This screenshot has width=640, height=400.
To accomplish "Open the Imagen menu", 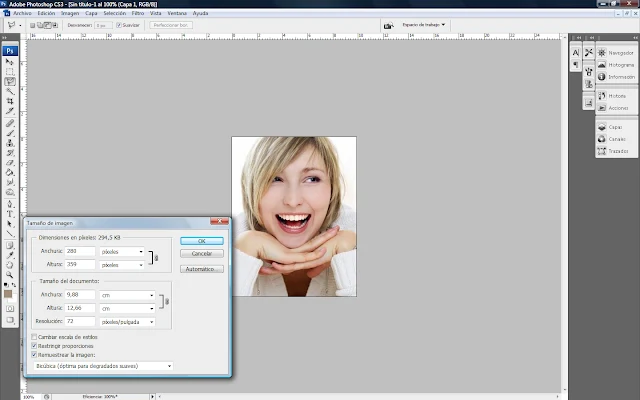I will [70, 13].
